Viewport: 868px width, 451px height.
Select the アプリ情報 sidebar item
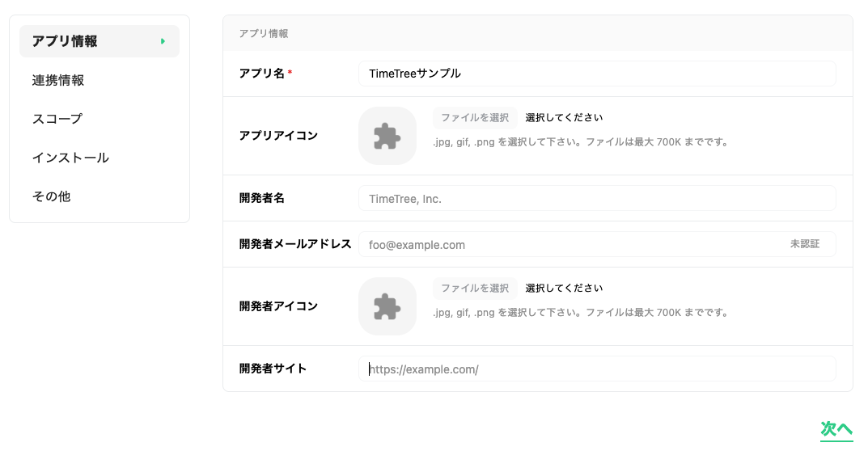point(65,41)
